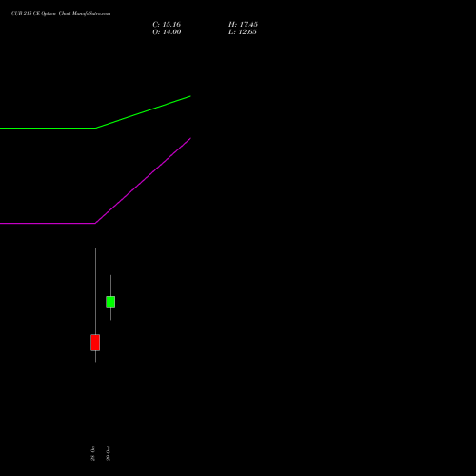Click the low value 'L: 12.65'
Screen dimensions: 476x476
pos(243,32)
